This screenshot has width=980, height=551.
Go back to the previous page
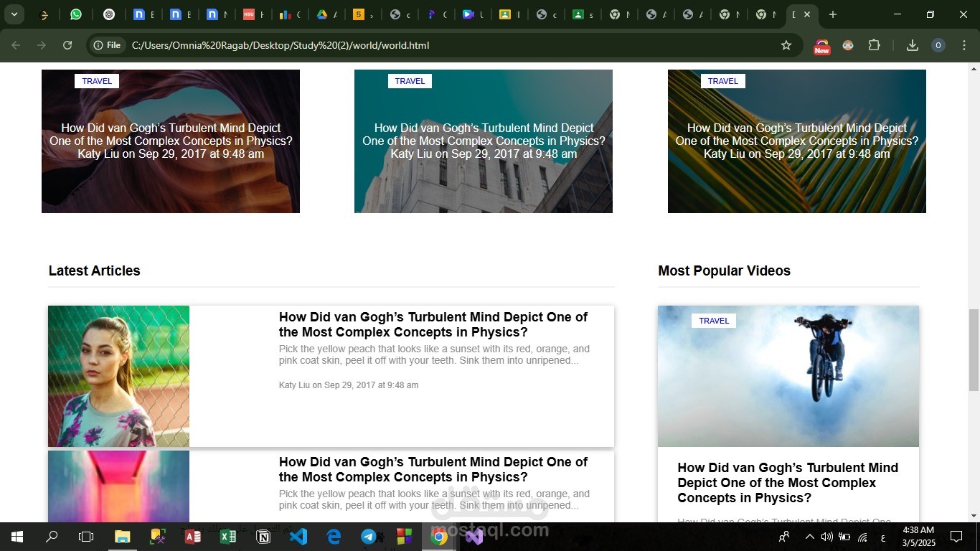(16, 45)
